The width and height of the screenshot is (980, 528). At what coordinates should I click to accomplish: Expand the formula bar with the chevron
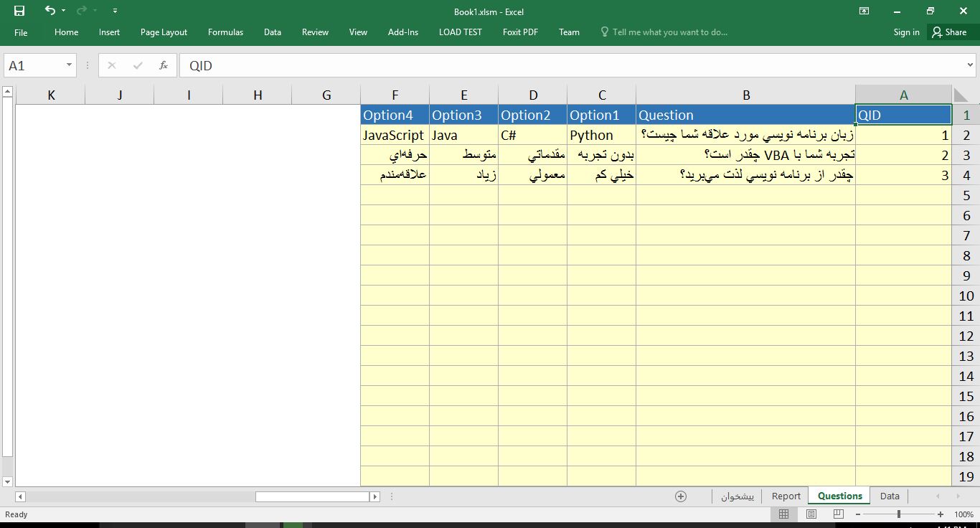(x=970, y=65)
